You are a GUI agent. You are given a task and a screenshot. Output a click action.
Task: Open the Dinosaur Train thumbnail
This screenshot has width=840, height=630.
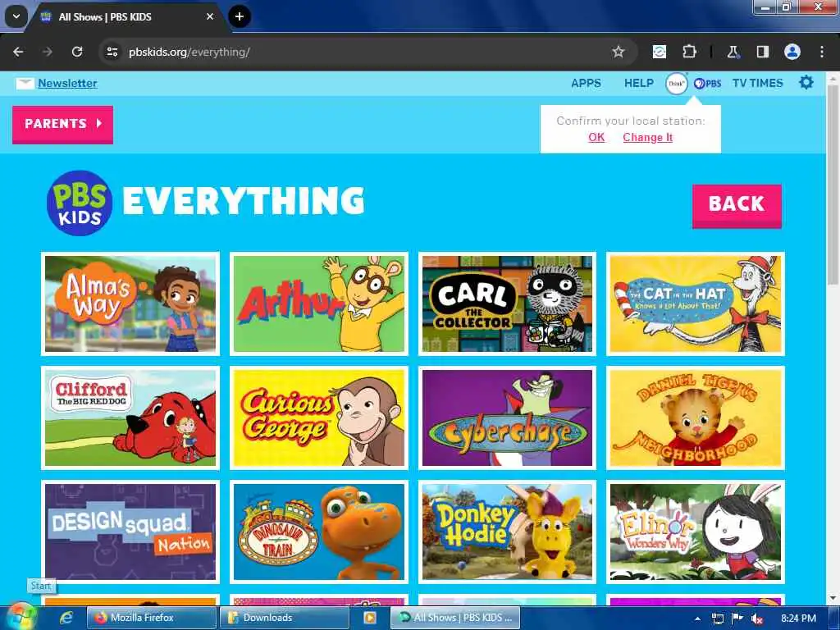319,532
